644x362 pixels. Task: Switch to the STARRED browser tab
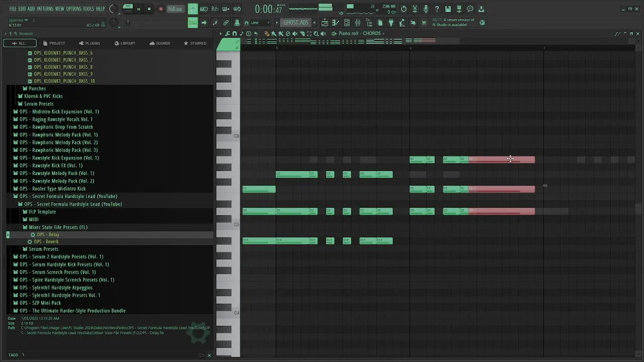tap(195, 43)
